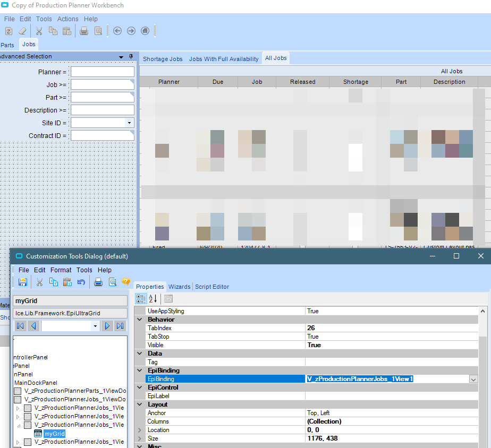The width and height of the screenshot is (491, 448).
Task: Switch to the Script Editor tab
Action: (212, 287)
